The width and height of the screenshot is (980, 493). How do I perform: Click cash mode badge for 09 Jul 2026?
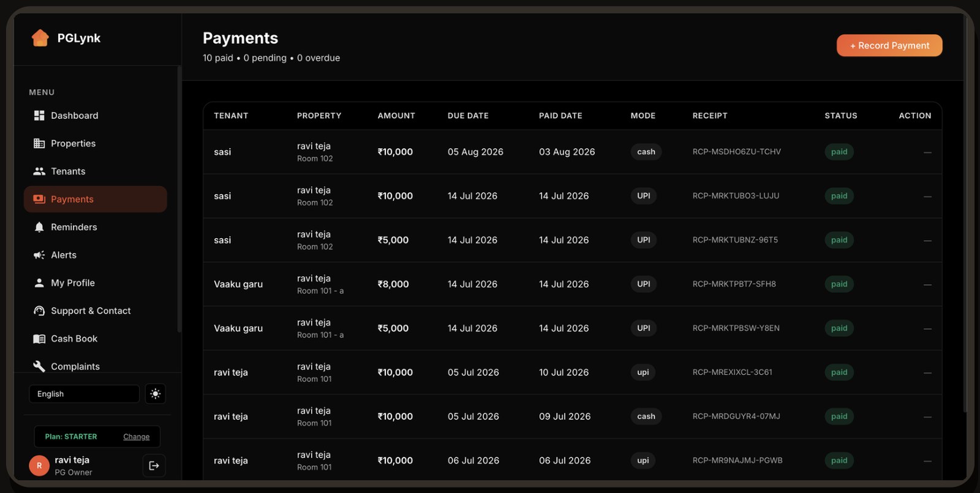click(x=646, y=416)
